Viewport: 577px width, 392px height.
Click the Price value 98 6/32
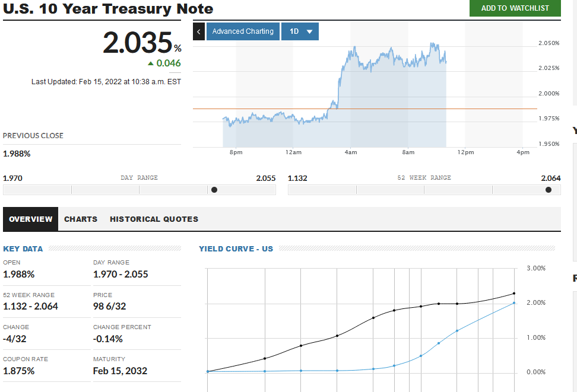click(x=110, y=307)
